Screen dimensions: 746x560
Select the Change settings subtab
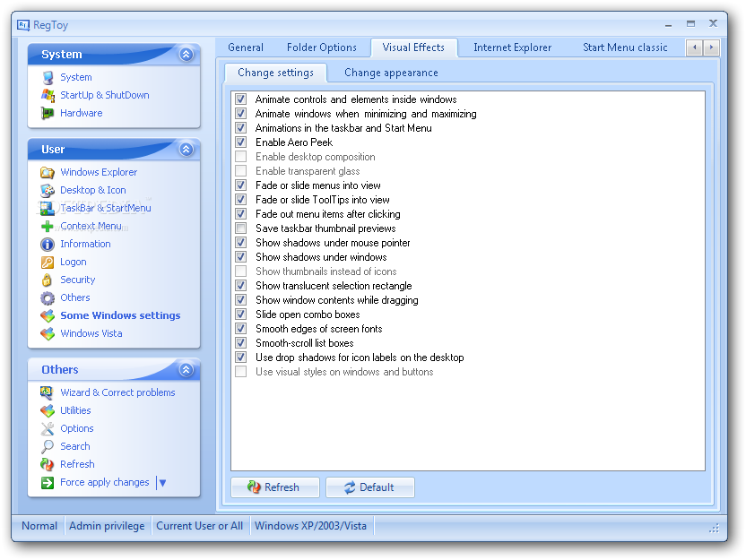click(275, 73)
